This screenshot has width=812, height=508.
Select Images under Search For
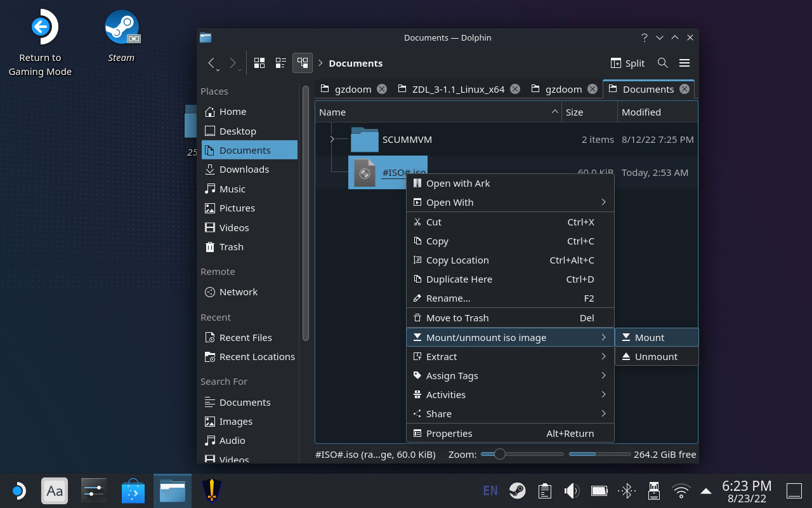click(249, 422)
